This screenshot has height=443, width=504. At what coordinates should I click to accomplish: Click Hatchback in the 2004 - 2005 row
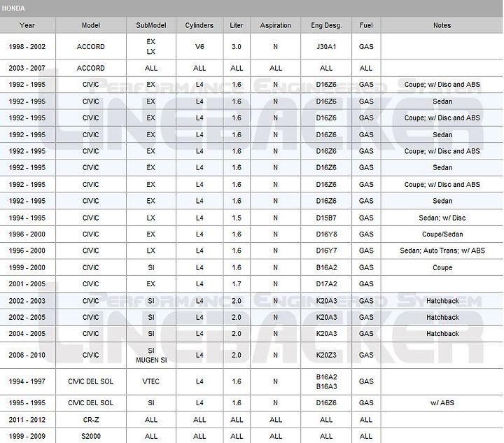(x=442, y=334)
